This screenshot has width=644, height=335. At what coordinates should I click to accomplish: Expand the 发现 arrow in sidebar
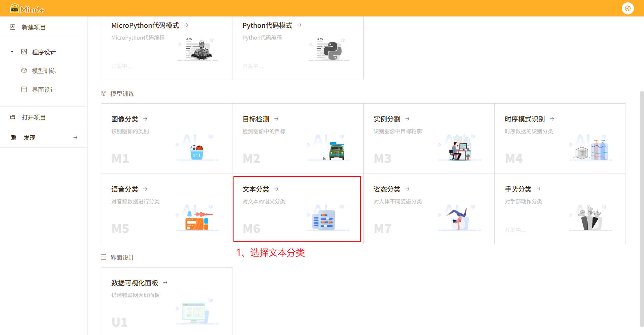tap(75, 137)
